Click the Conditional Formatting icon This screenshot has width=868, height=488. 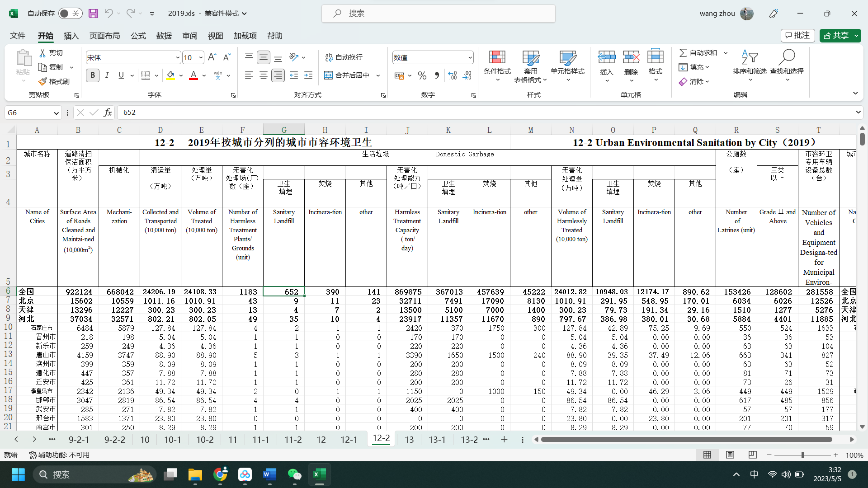(x=496, y=57)
